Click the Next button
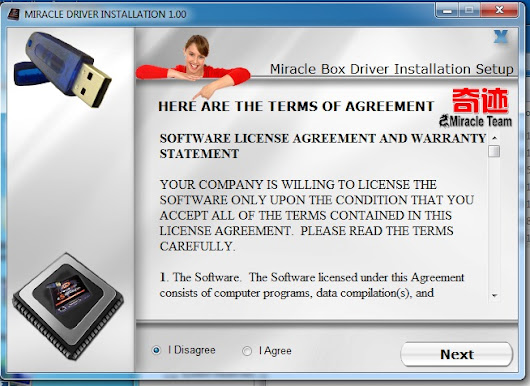530x386 pixels. point(456,354)
